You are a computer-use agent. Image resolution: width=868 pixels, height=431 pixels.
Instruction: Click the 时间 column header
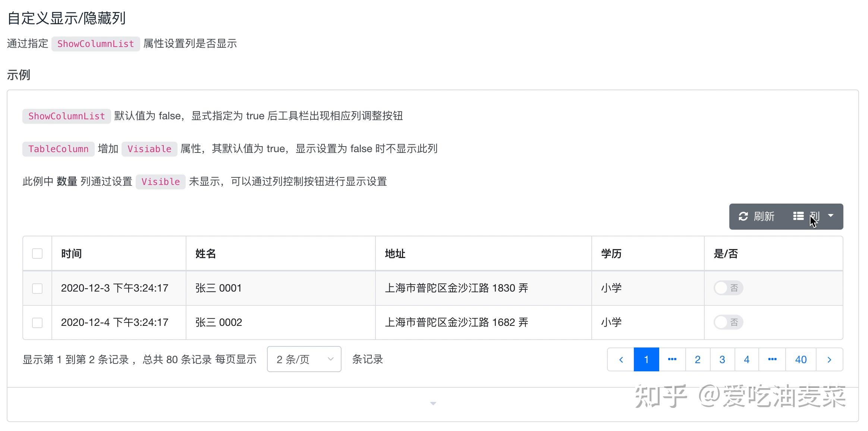click(x=72, y=254)
